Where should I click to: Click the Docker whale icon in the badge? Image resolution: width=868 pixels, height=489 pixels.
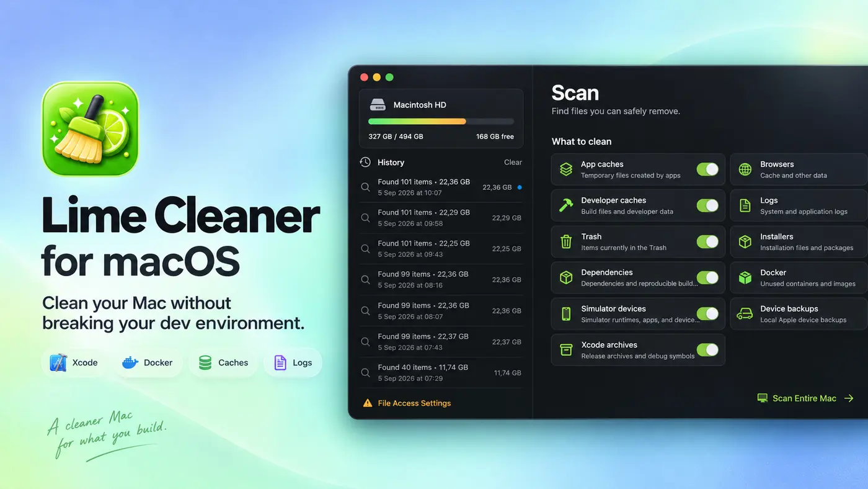tap(130, 362)
